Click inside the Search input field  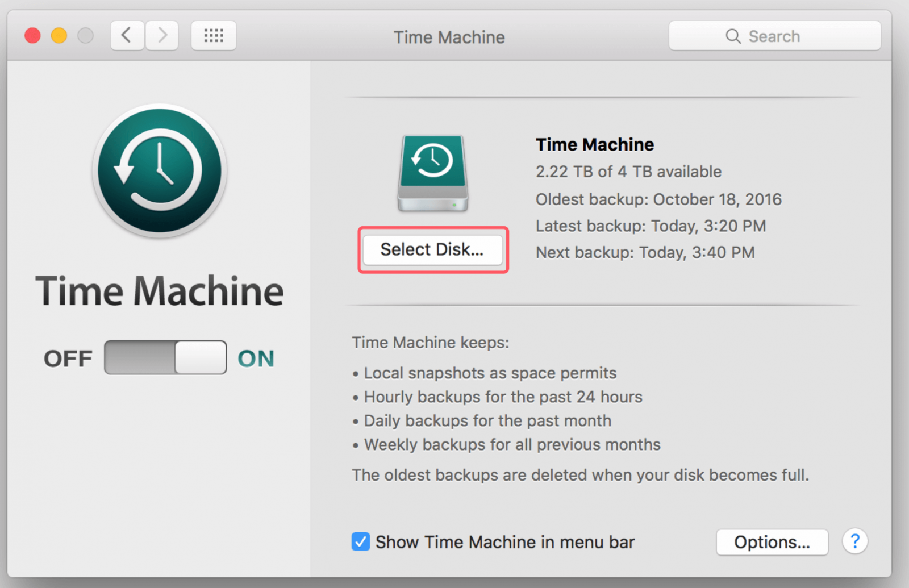pyautogui.click(x=784, y=36)
